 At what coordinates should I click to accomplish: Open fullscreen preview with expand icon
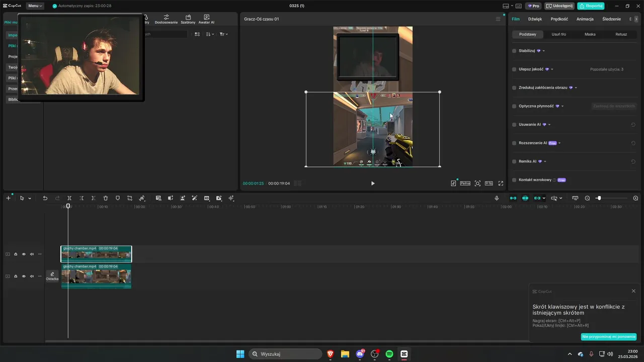pos(501,184)
